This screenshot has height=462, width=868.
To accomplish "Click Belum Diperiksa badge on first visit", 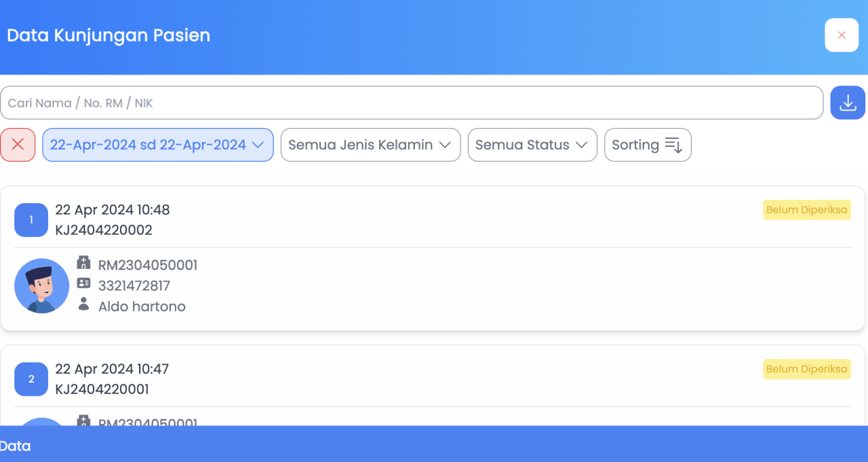I will pos(806,210).
